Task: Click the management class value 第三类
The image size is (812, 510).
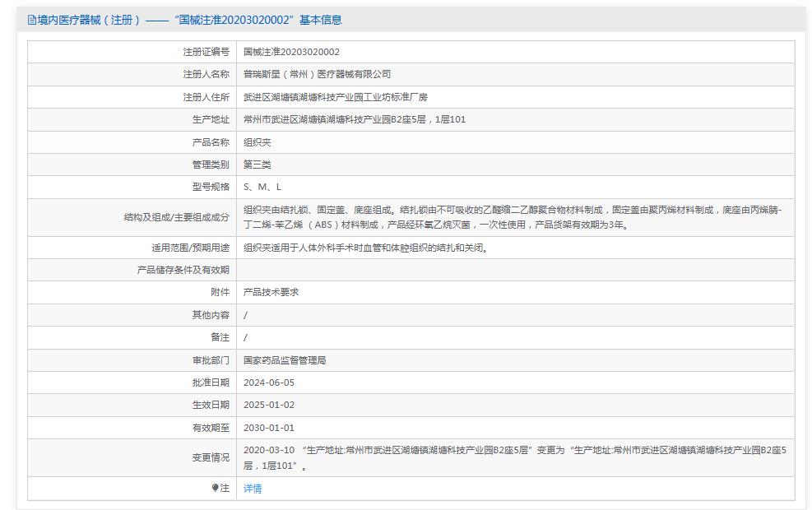Action: click(258, 165)
